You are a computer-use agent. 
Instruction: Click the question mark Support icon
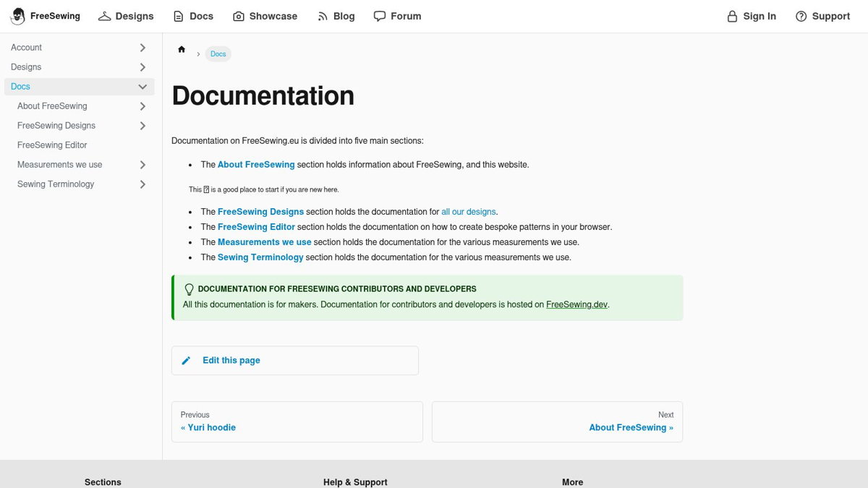801,16
